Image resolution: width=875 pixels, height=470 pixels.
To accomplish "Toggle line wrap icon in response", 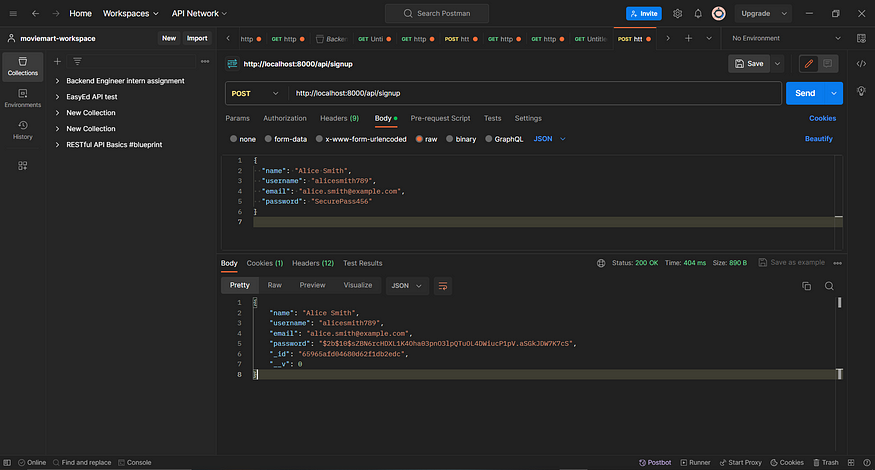I will pos(443,286).
